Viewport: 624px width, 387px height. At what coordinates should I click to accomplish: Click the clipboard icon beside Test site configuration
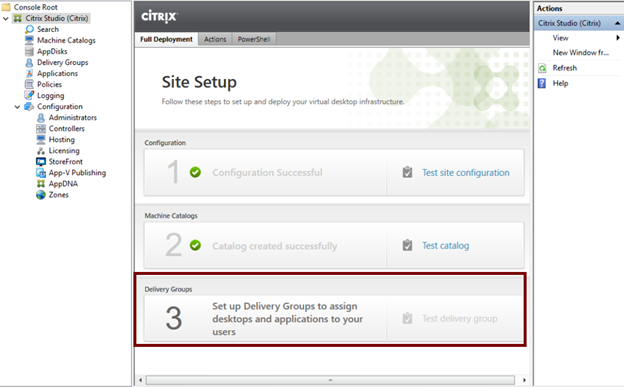point(407,172)
